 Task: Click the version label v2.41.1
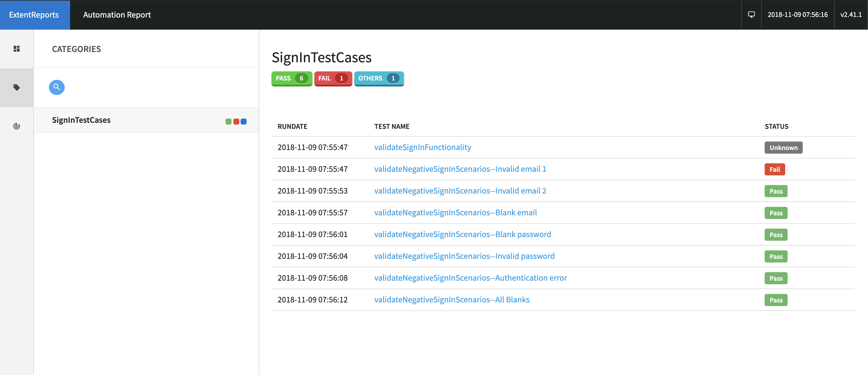851,15
